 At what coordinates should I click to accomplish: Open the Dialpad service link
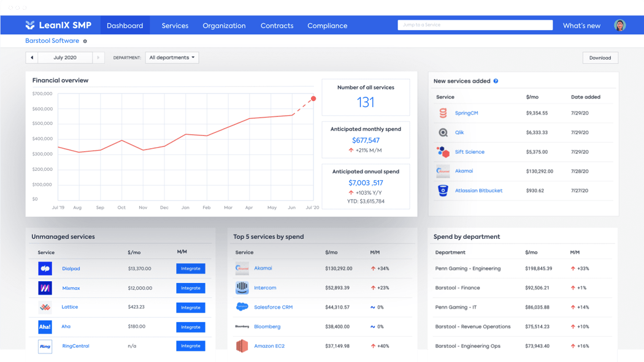pyautogui.click(x=71, y=268)
